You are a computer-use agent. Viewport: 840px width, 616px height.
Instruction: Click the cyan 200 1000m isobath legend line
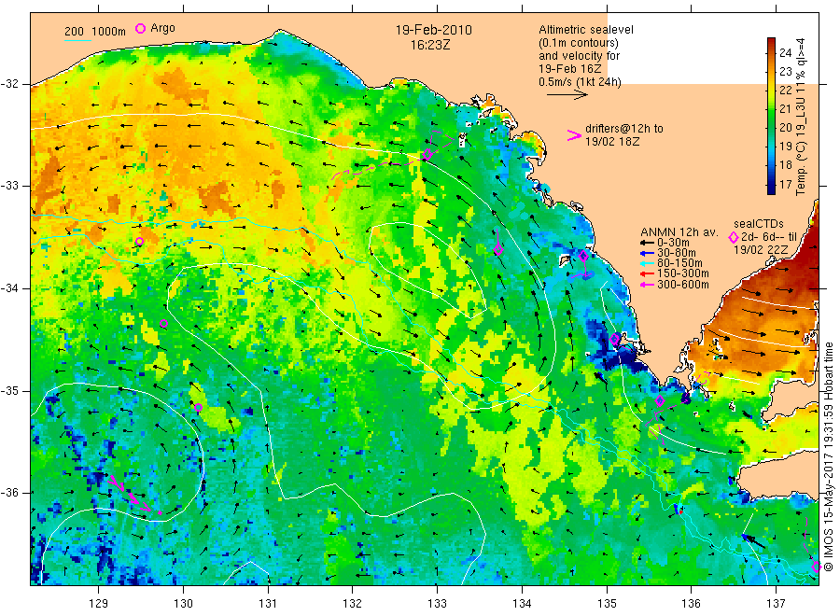pyautogui.click(x=77, y=40)
